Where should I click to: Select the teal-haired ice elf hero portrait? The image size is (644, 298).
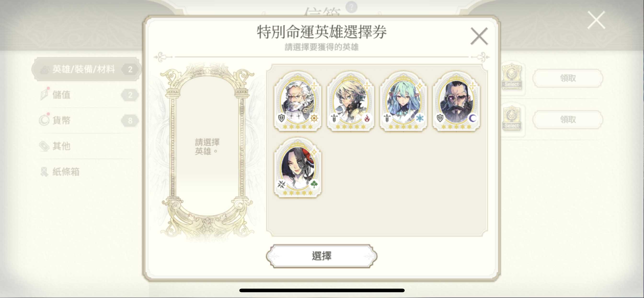[x=403, y=101]
